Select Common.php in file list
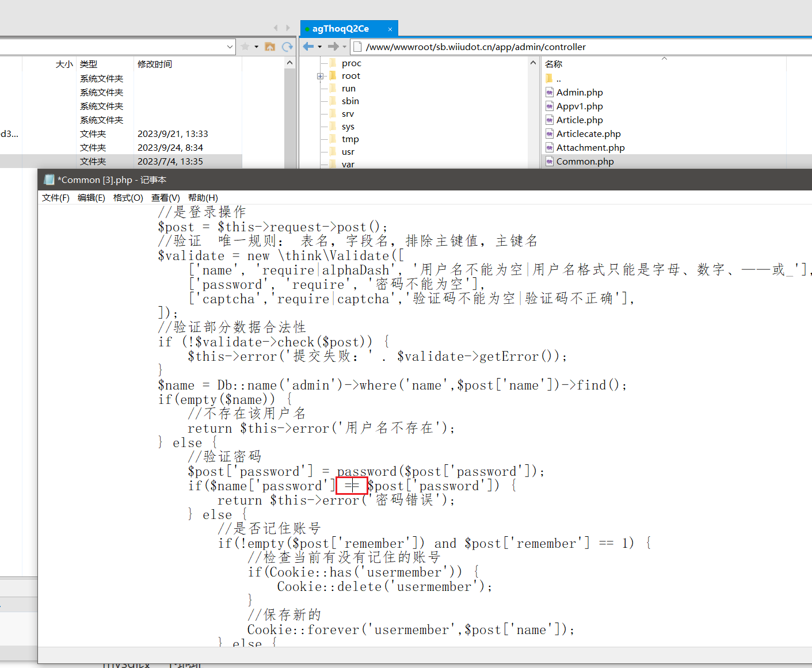The width and height of the screenshot is (812, 668). [585, 161]
